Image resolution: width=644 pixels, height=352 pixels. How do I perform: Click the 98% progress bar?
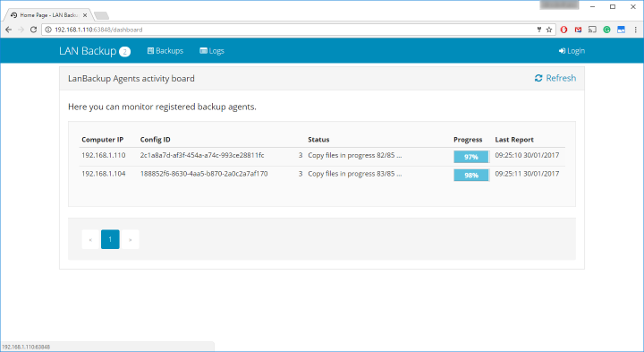[471, 176]
